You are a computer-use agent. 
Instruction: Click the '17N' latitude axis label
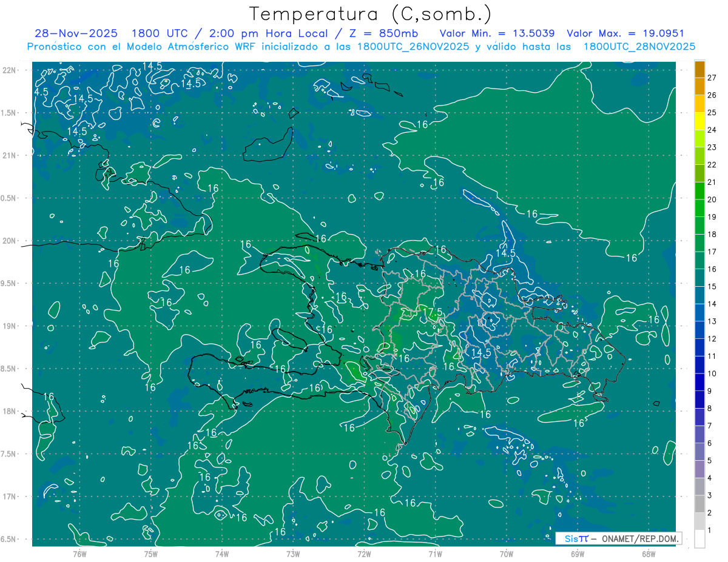tap(10, 497)
